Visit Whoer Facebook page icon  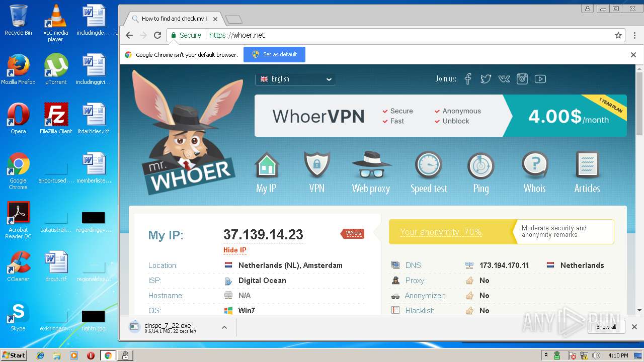(468, 79)
